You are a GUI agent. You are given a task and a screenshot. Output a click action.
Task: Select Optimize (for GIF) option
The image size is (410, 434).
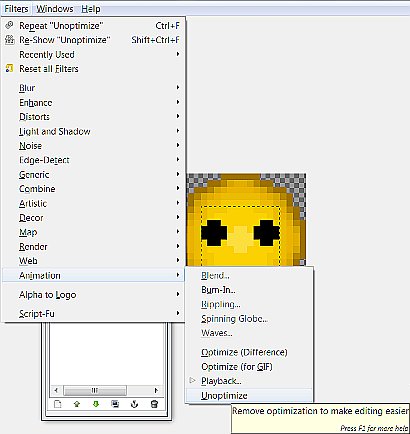pyautogui.click(x=249, y=367)
